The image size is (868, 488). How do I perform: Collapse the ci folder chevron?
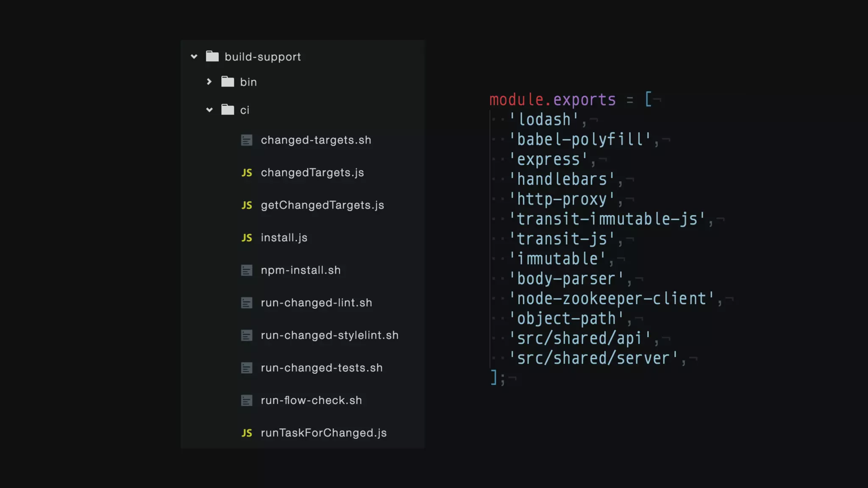209,110
